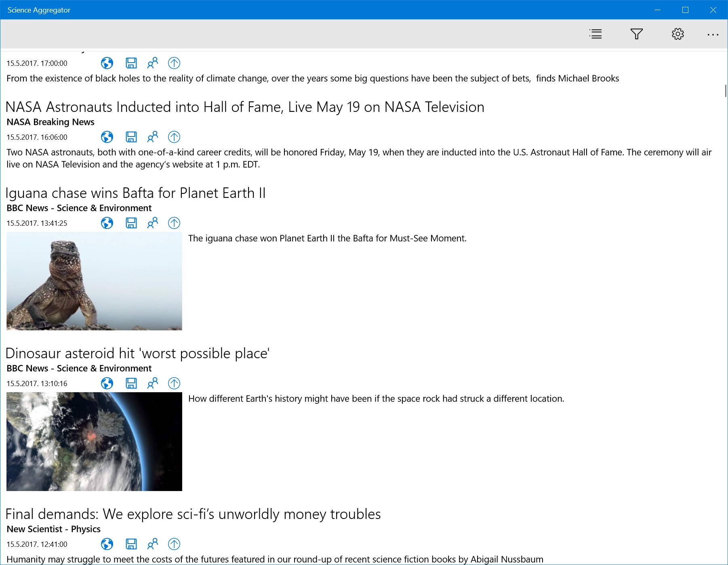This screenshot has width=728, height=565.
Task: Click summary about Abigail Nussbaum books
Action: click(275, 559)
